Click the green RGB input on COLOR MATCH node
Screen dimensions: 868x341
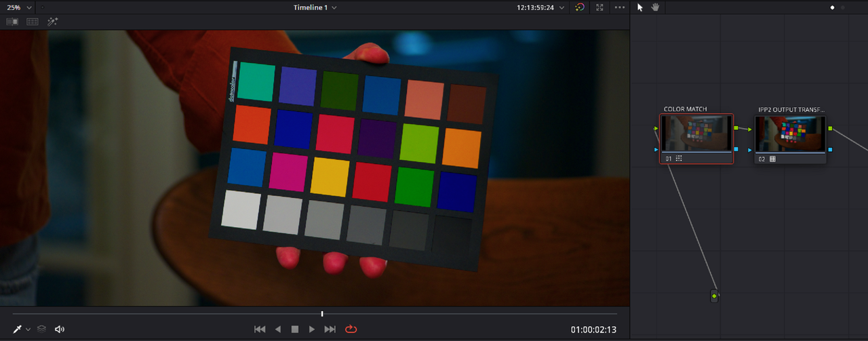point(656,128)
